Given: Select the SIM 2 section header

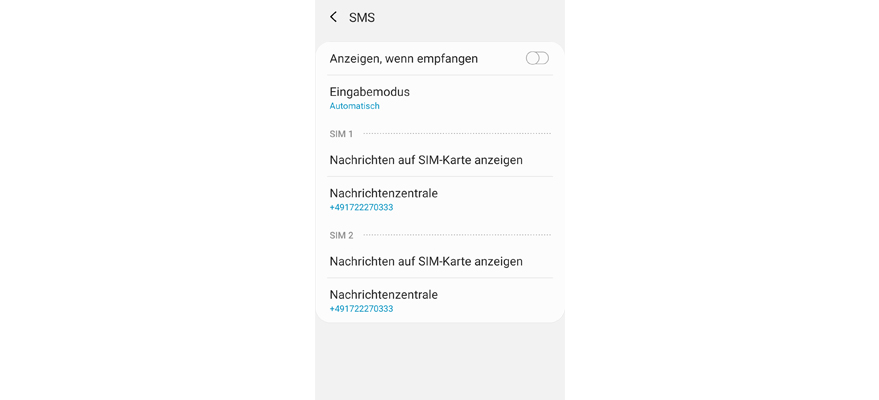Looking at the screenshot, I should point(341,236).
